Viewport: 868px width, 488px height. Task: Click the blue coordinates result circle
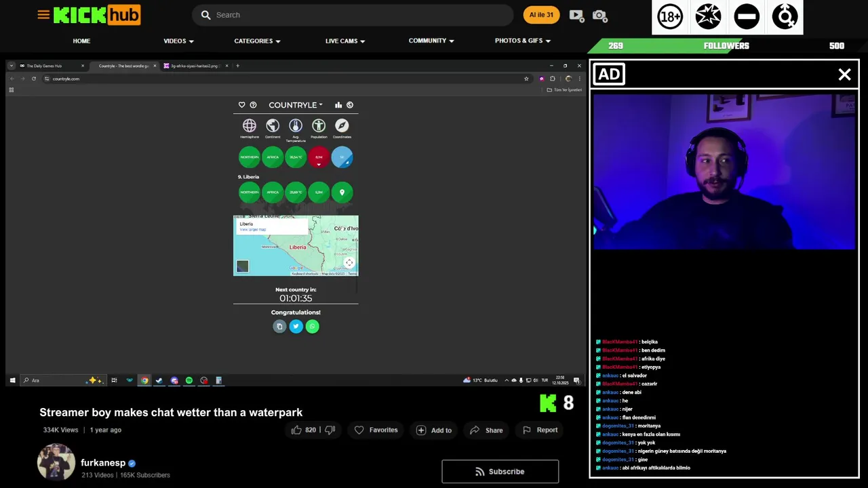pos(342,157)
